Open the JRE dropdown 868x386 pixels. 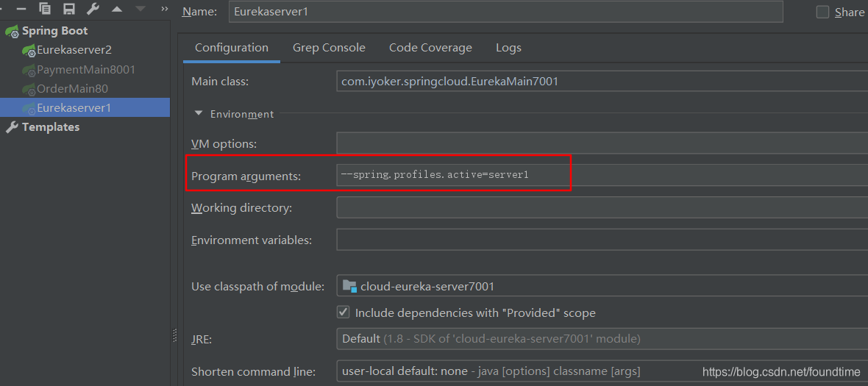point(602,338)
